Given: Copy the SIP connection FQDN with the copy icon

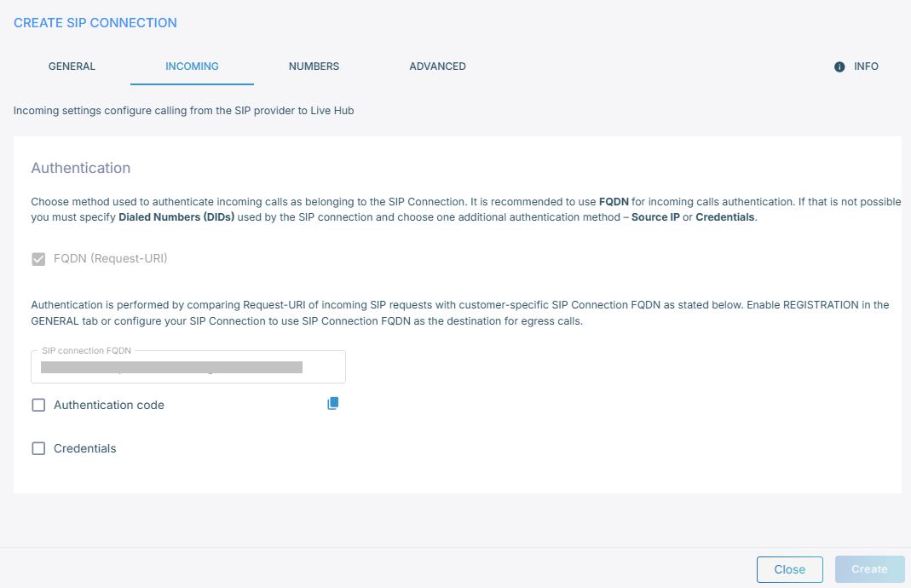Looking at the screenshot, I should coord(333,404).
